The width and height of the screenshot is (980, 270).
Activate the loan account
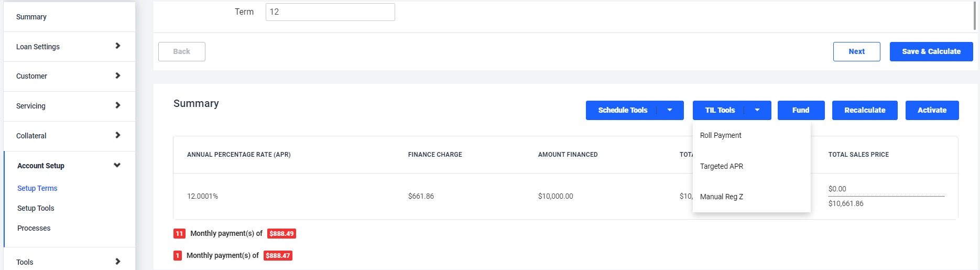coord(932,110)
